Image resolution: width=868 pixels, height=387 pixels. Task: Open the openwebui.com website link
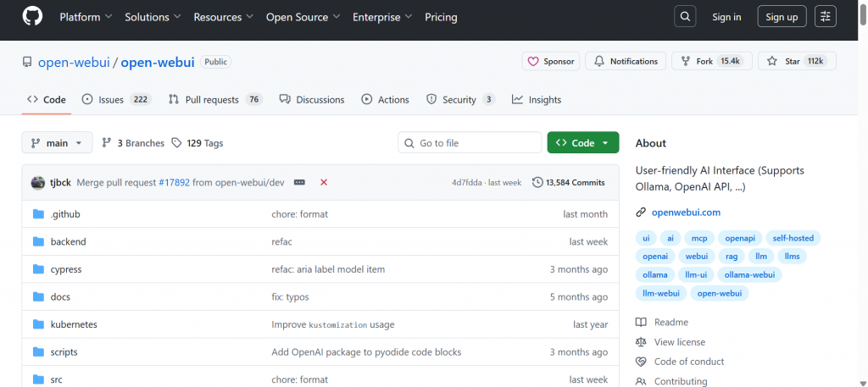[x=686, y=213]
